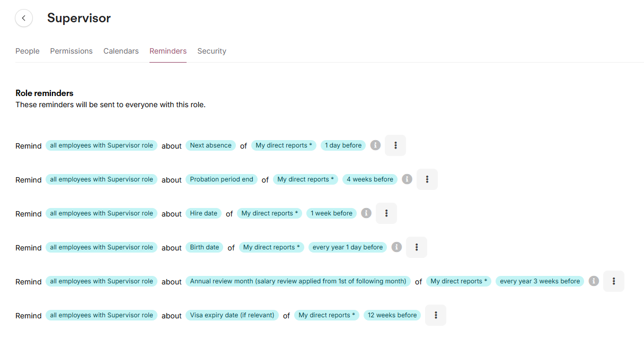Click the Next absence tag
Screen dimensions: 644x338
pyautogui.click(x=211, y=145)
